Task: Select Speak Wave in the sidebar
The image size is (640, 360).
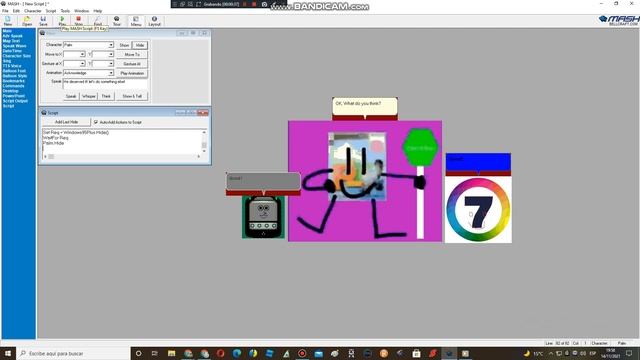Action: pyautogui.click(x=14, y=46)
